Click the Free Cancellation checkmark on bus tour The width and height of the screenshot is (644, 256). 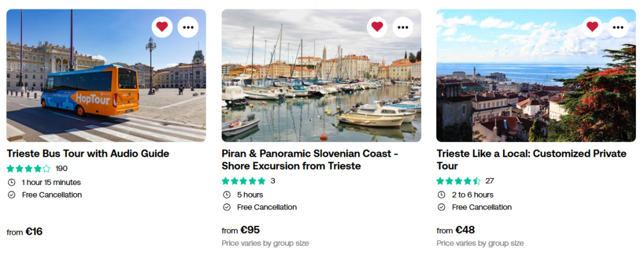click(11, 195)
